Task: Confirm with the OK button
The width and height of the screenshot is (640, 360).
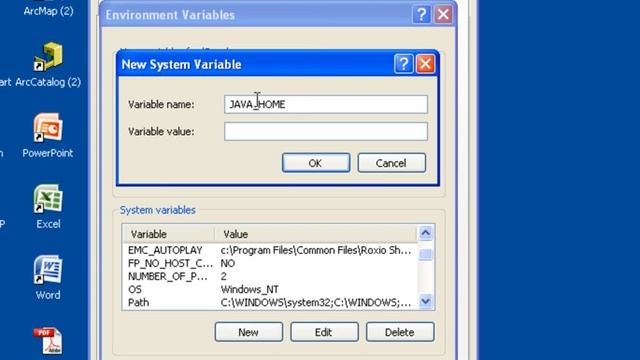Action: point(316,163)
